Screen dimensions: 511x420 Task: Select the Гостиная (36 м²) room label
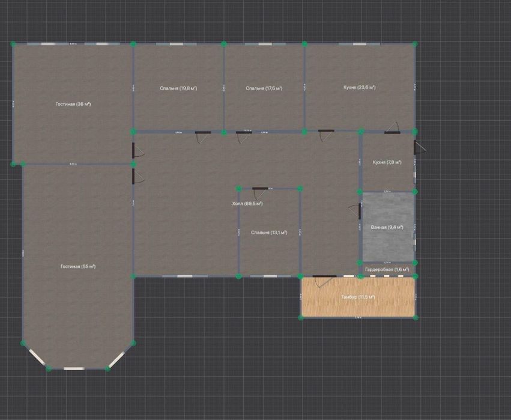pyautogui.click(x=73, y=105)
